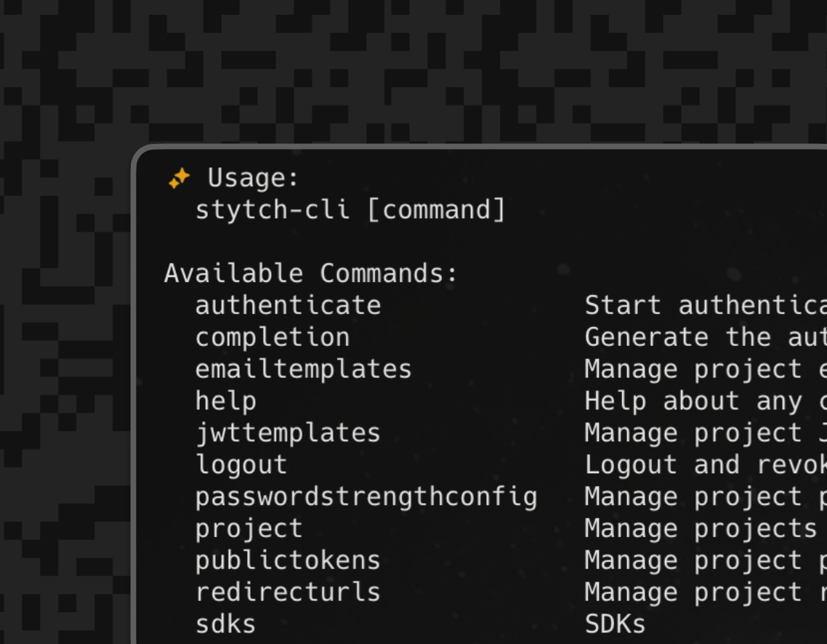The image size is (827, 644).
Task: Click the 'SDKs' description text
Action: [x=615, y=624]
